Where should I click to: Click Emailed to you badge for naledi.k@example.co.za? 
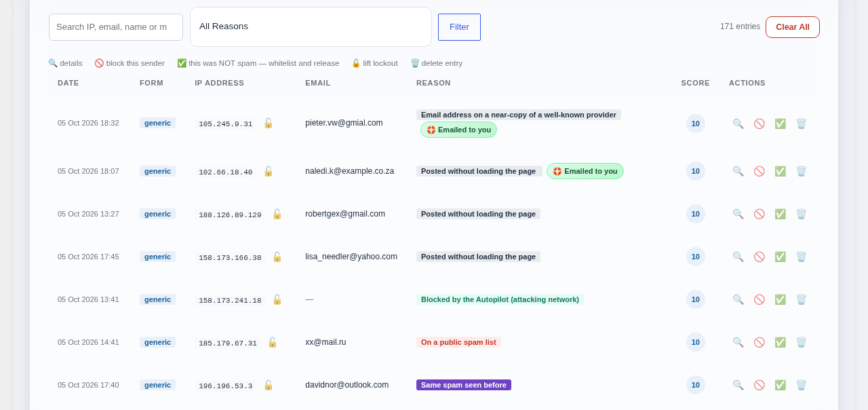pyautogui.click(x=585, y=171)
